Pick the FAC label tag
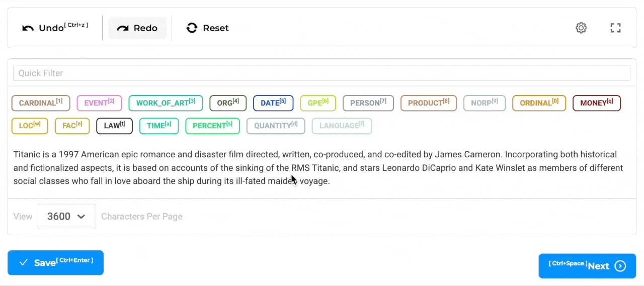 pyautogui.click(x=72, y=126)
